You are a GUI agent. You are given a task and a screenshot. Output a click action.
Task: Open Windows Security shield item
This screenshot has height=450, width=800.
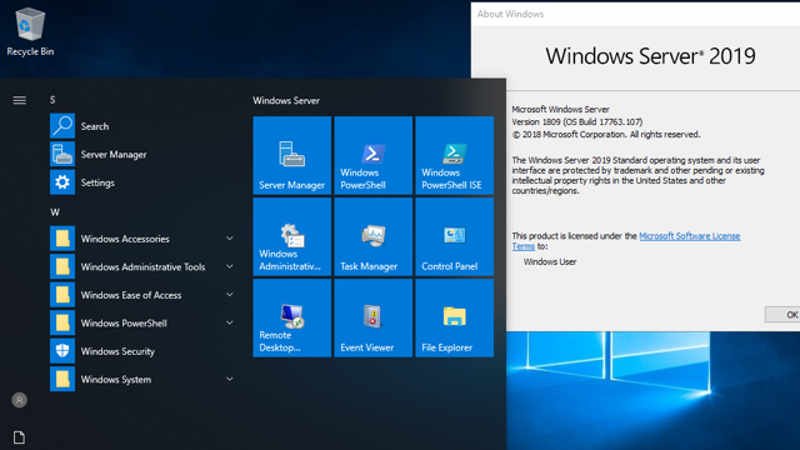click(x=141, y=351)
